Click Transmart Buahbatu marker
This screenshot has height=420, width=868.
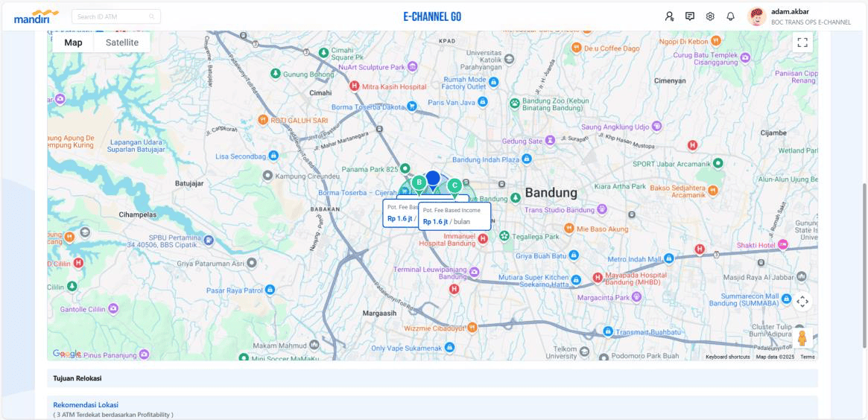click(608, 331)
